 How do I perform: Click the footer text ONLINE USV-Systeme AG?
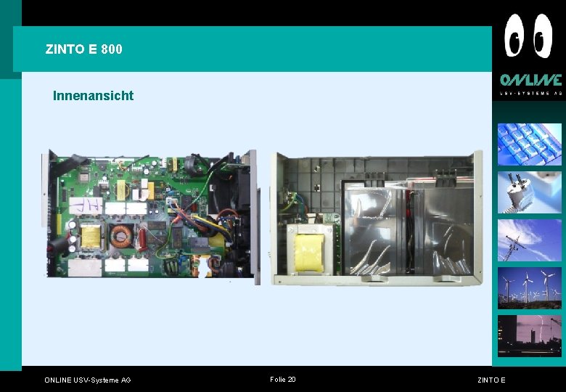(x=87, y=380)
